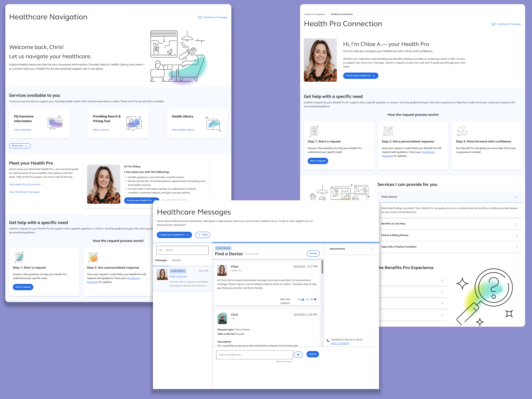Viewport: 532px width, 399px height.
Task: Click the Provider Search & Pricing Tool icon
Action: tap(134, 123)
